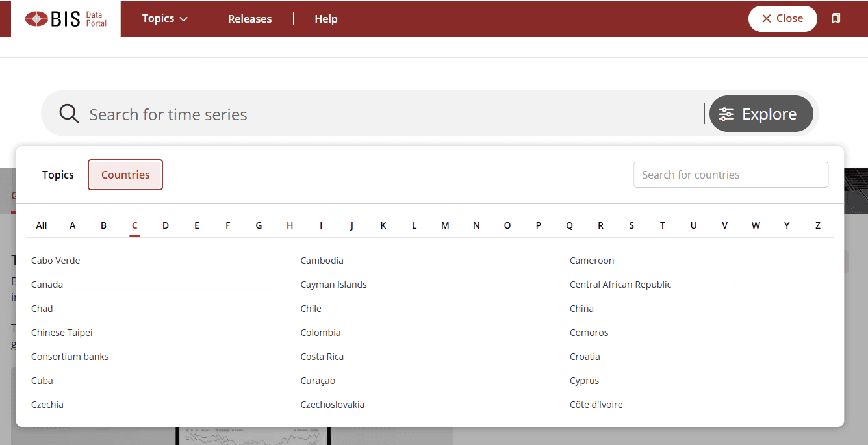Filter countries by letter Z

818,225
